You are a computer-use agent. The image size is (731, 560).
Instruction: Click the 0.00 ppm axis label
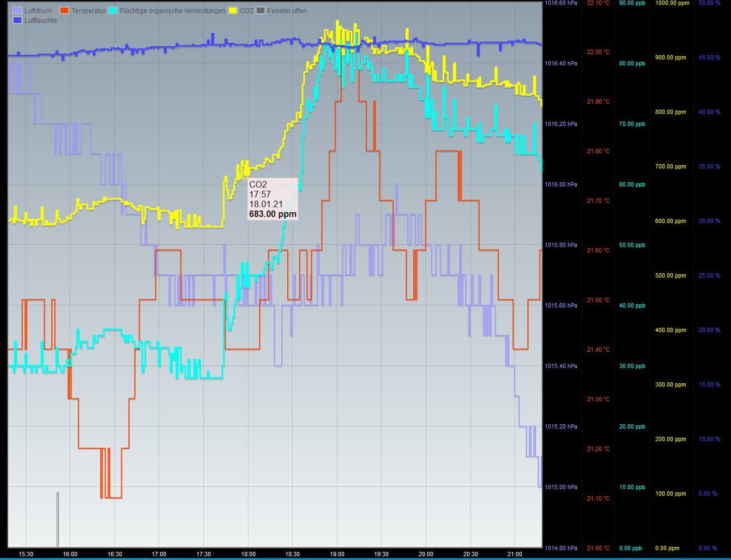click(x=667, y=548)
